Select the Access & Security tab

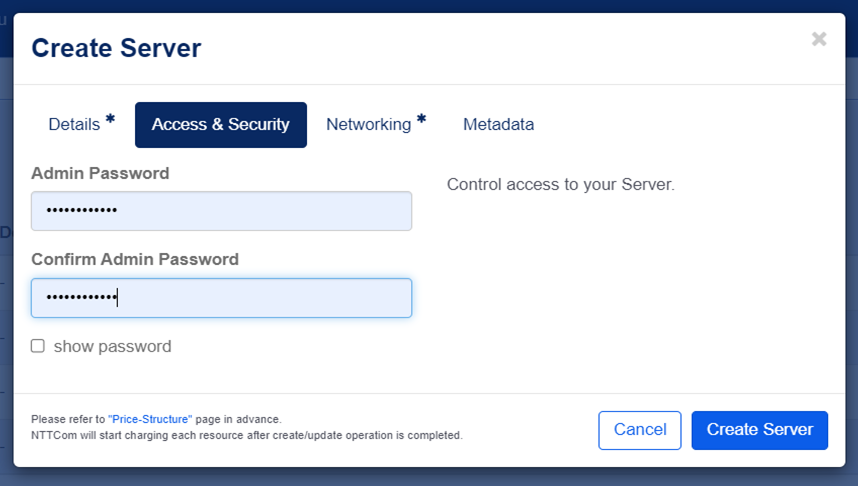(x=221, y=125)
